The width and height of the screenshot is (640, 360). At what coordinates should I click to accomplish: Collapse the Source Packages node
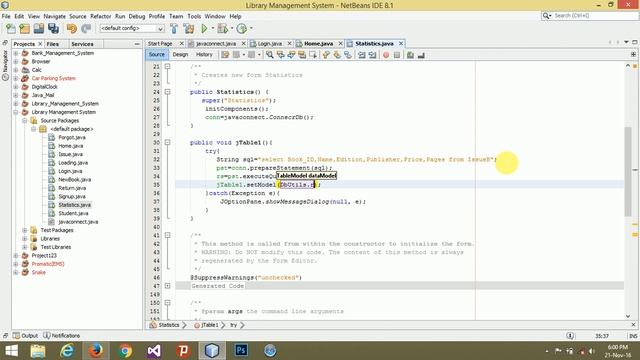pyautogui.click(x=24, y=120)
